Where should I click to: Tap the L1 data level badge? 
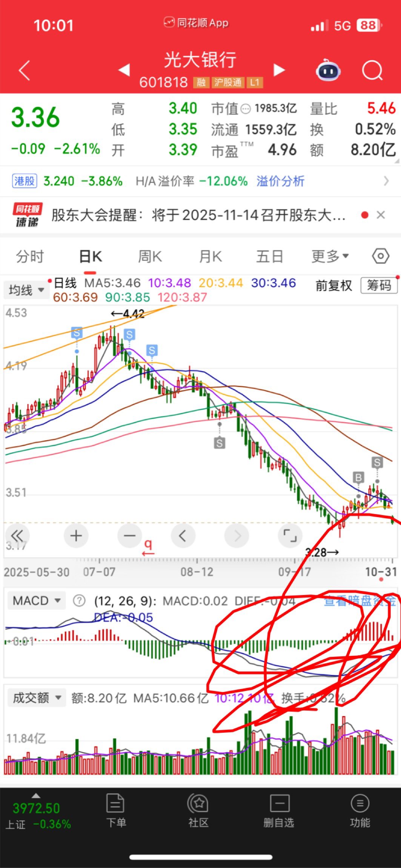[255, 83]
